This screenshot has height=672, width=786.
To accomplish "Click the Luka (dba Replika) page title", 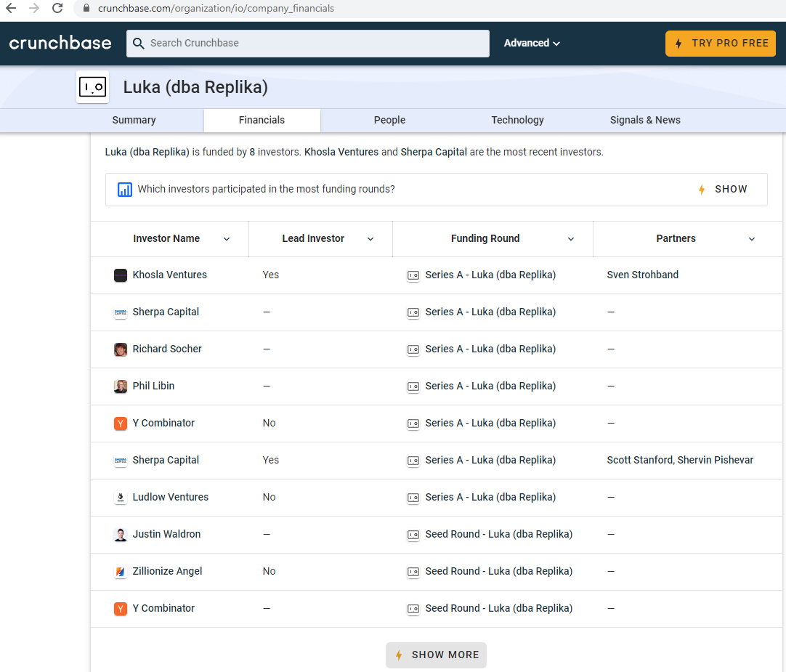I will (195, 87).
